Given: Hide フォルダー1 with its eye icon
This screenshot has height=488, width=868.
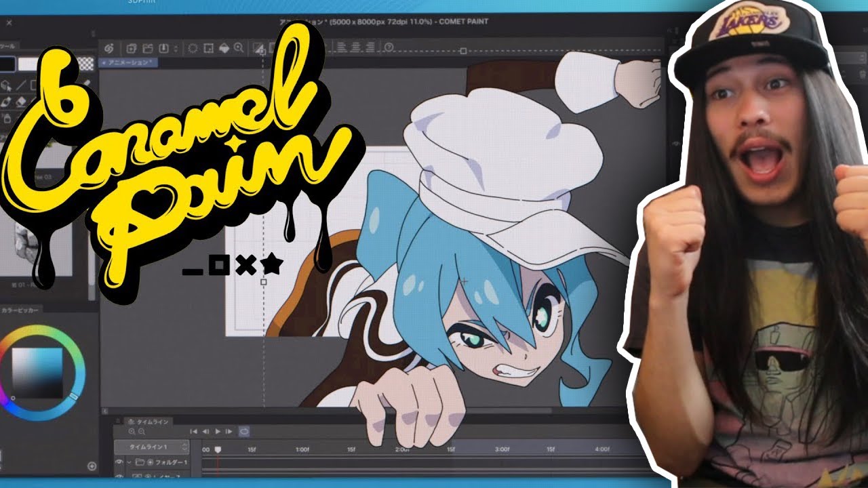Looking at the screenshot, I should click(119, 462).
